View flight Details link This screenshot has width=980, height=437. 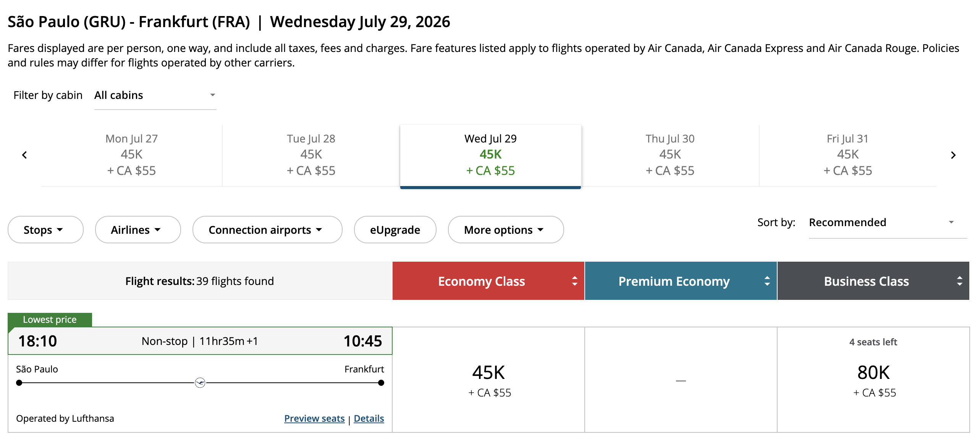[x=369, y=419]
